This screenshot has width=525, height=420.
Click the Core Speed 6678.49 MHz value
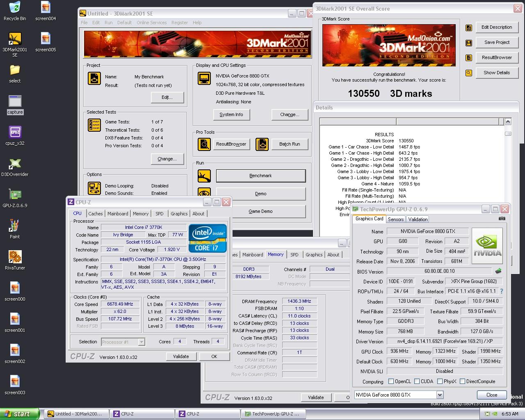[120, 304]
